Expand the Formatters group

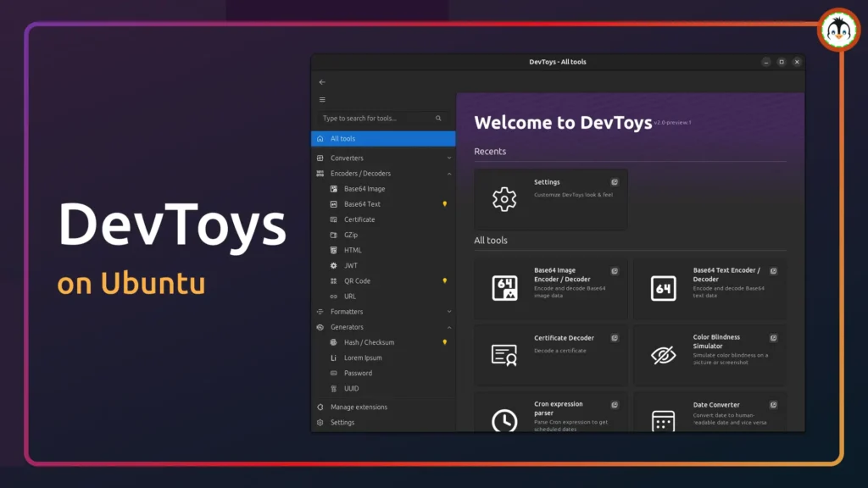coord(449,312)
